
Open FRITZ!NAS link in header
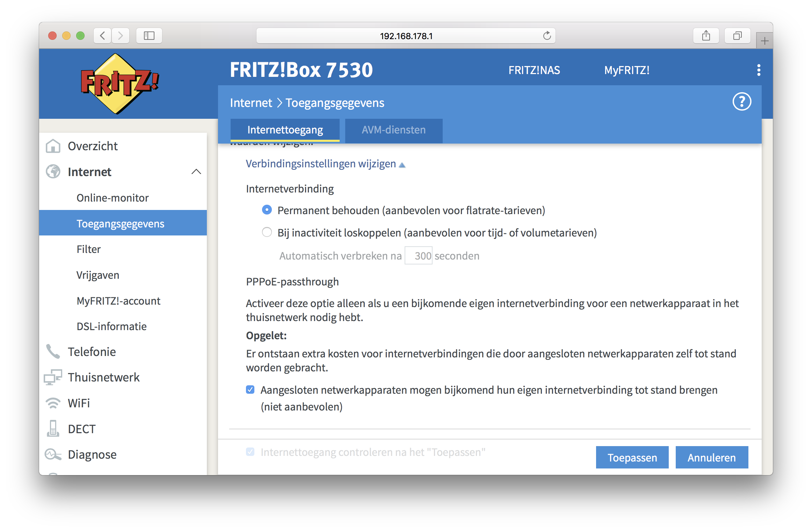click(x=534, y=70)
